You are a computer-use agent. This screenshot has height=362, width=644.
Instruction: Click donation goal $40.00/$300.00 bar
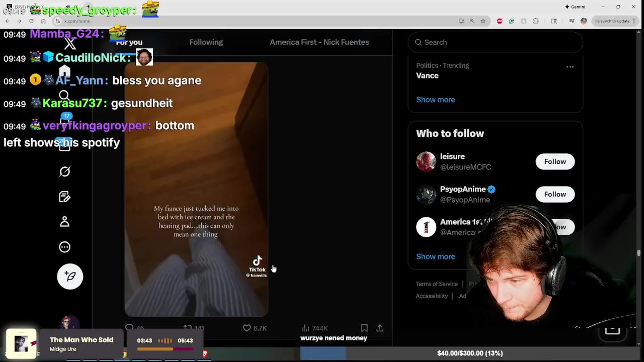click(x=470, y=353)
